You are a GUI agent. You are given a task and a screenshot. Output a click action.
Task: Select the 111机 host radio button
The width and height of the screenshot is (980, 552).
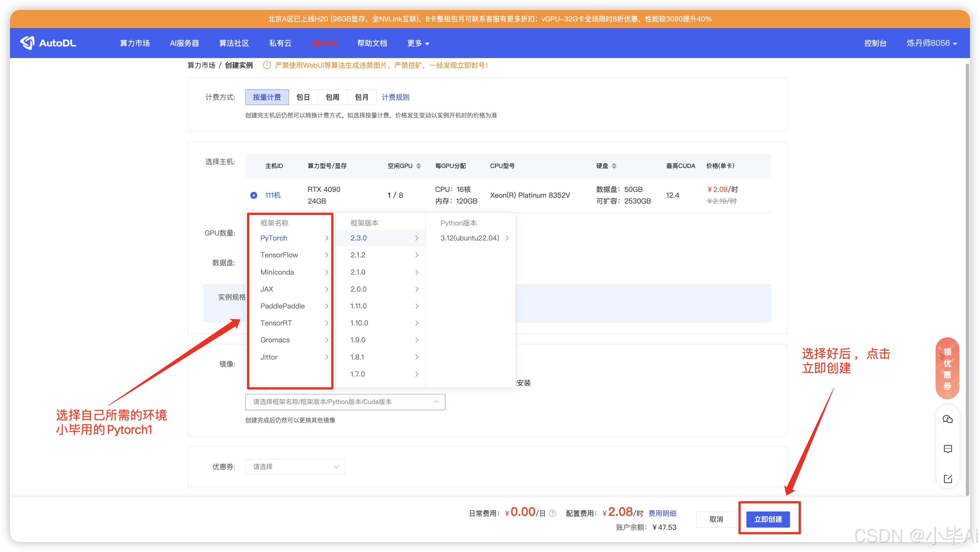(254, 195)
